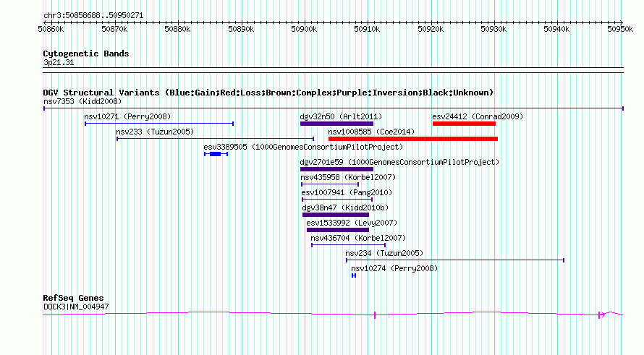Select esv1007941 (Pang2010) variant line
Image resolution: width=644 pixels, height=355 pixels.
pos(337,200)
